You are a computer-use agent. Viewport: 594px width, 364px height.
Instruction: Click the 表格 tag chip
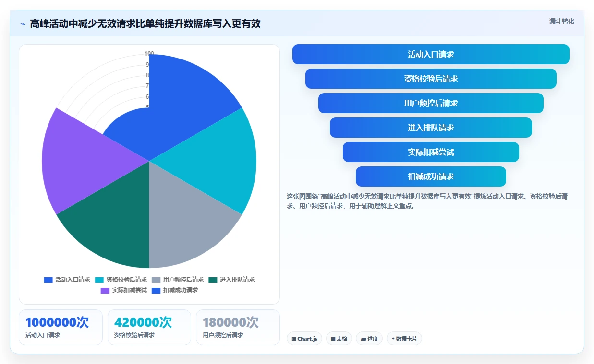(339, 339)
